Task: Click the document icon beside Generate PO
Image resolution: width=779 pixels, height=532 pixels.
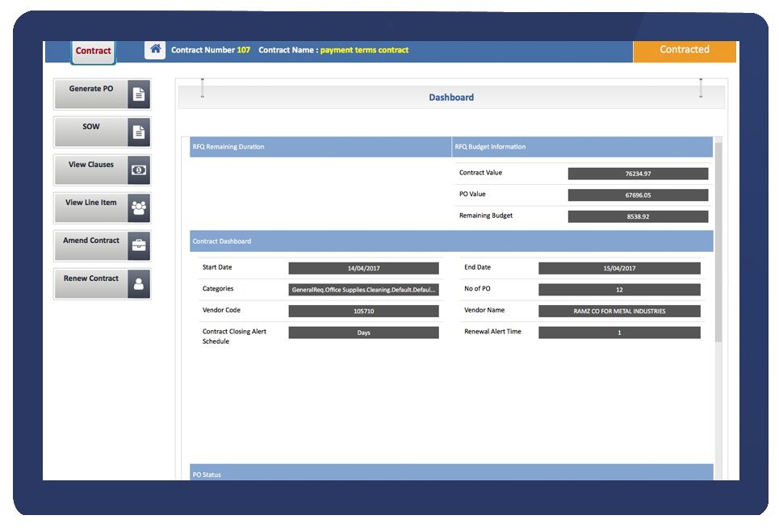Action: point(139,94)
